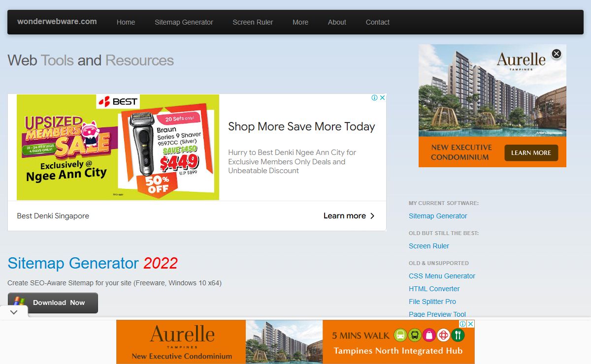Click the AdChoices info icon on Best Denki ad

[375, 98]
